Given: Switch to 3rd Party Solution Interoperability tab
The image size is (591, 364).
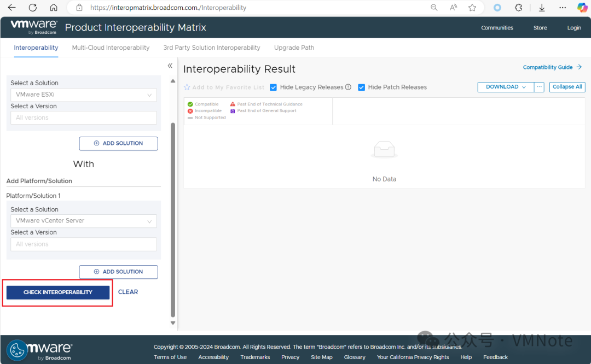Looking at the screenshot, I should click(212, 48).
